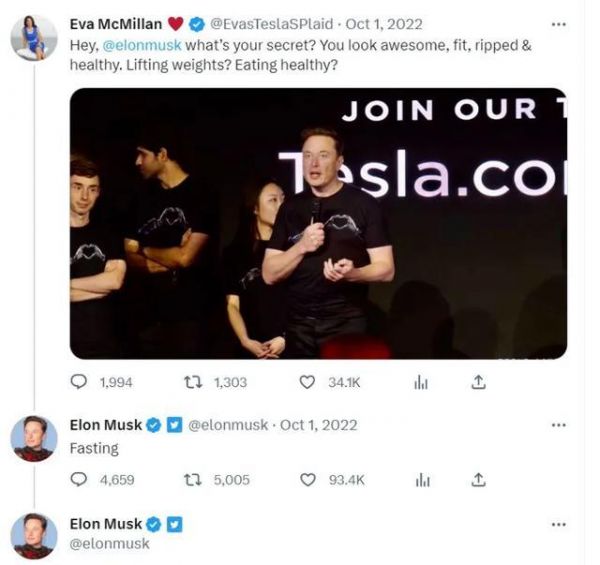The height and width of the screenshot is (565, 600).
Task: Open more options on the Fasting tweet
Action: click(x=558, y=425)
